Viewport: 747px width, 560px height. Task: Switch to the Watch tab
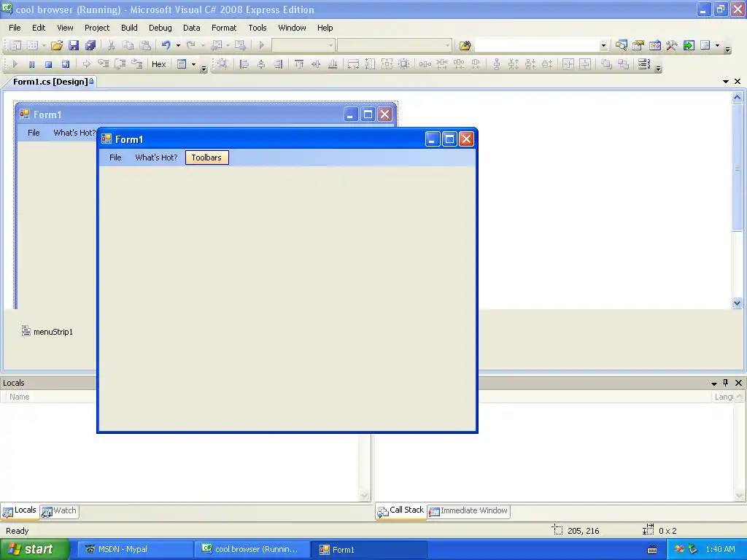(60, 511)
